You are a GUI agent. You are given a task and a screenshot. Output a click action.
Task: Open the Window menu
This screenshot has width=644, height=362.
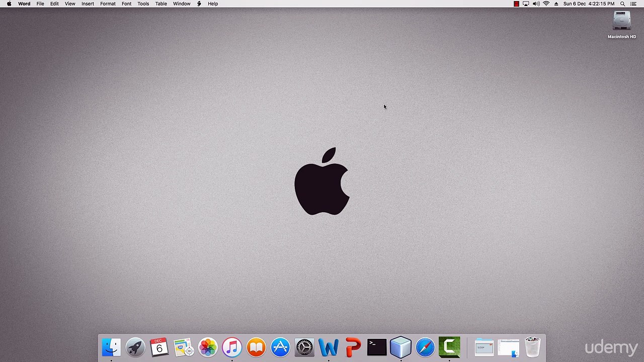tap(182, 4)
